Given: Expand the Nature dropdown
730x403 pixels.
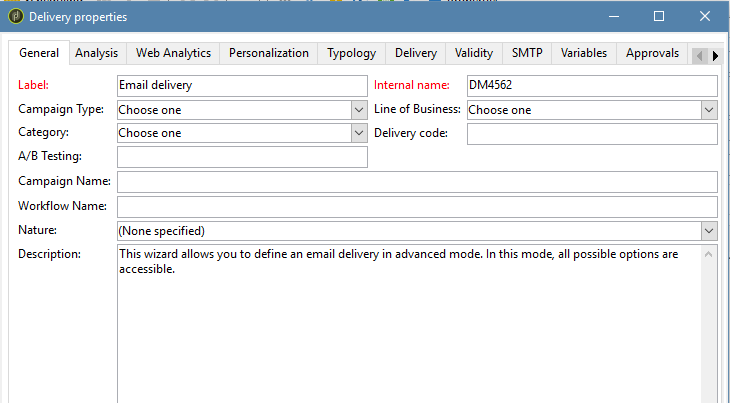Looking at the screenshot, I should 709,231.
